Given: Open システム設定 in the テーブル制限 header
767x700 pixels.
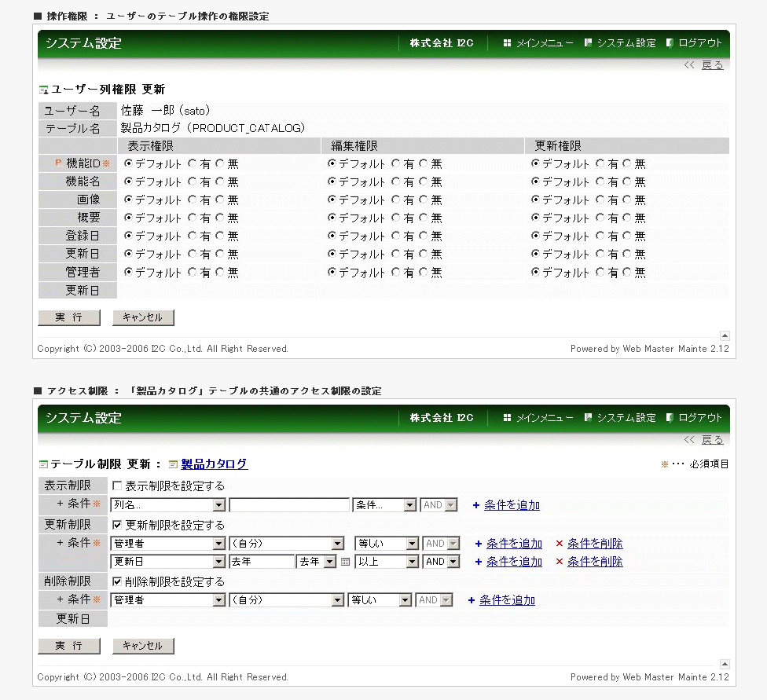Looking at the screenshot, I should tap(626, 418).
